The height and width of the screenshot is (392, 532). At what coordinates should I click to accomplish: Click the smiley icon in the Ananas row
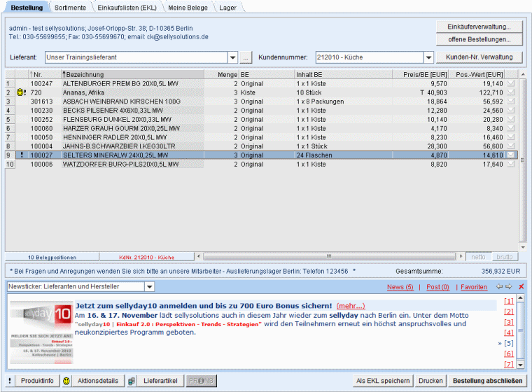click(x=20, y=92)
